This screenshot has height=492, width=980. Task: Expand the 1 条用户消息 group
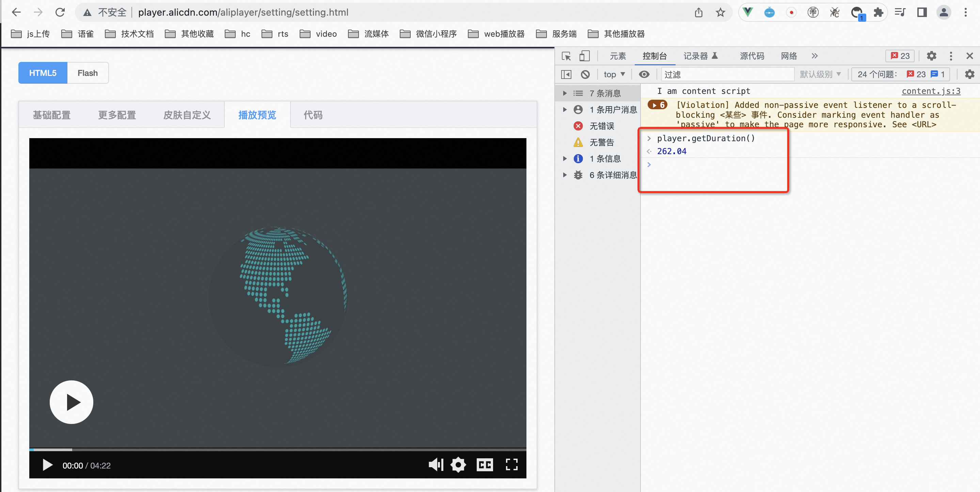point(565,110)
